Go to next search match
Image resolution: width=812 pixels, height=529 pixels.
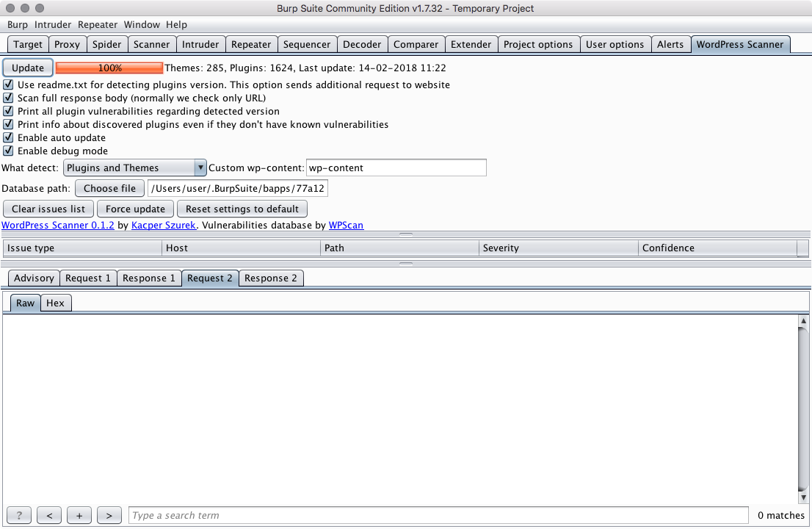click(109, 516)
